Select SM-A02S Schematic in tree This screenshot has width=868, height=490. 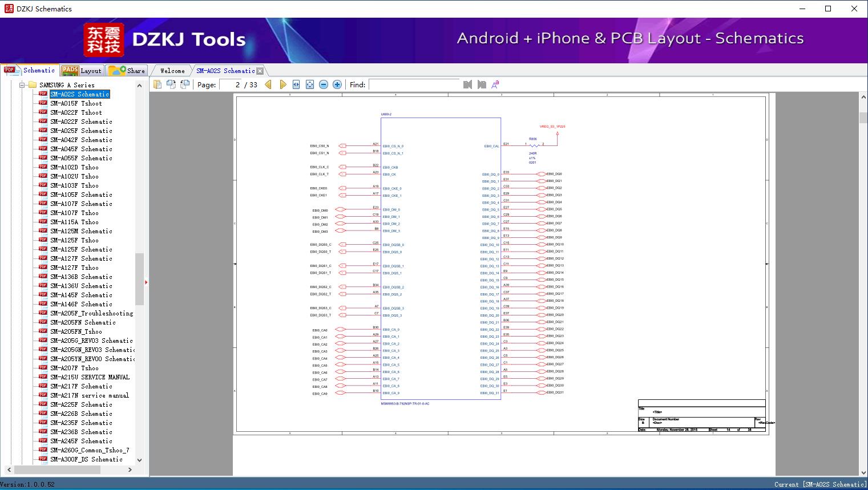click(79, 94)
